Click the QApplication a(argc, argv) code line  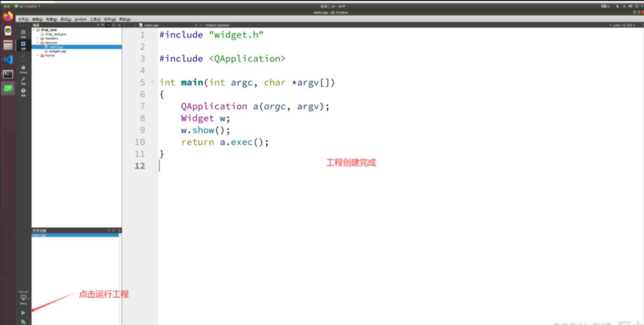pyautogui.click(x=255, y=106)
